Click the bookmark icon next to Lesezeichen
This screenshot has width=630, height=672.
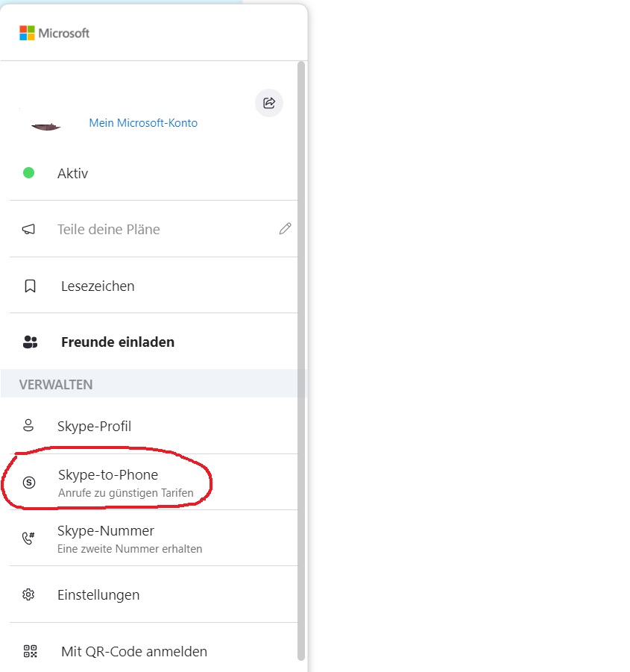pyautogui.click(x=30, y=286)
